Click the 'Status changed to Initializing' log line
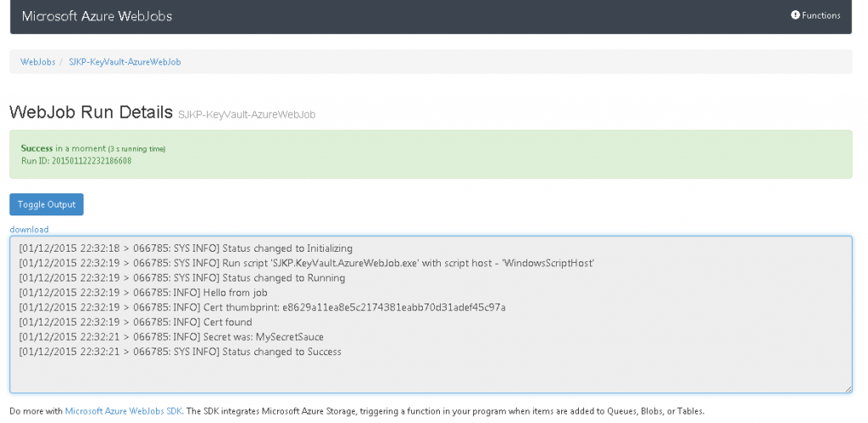 pos(186,248)
